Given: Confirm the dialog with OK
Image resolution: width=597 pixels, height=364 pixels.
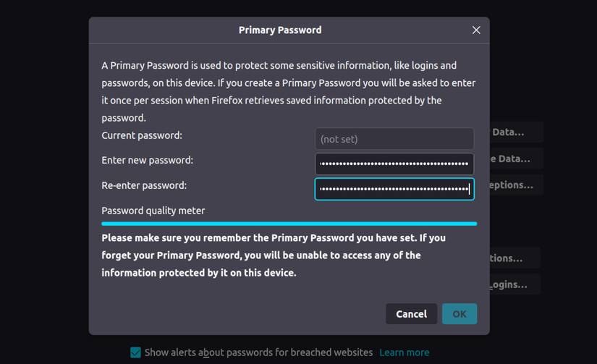Looking at the screenshot, I should pos(460,313).
